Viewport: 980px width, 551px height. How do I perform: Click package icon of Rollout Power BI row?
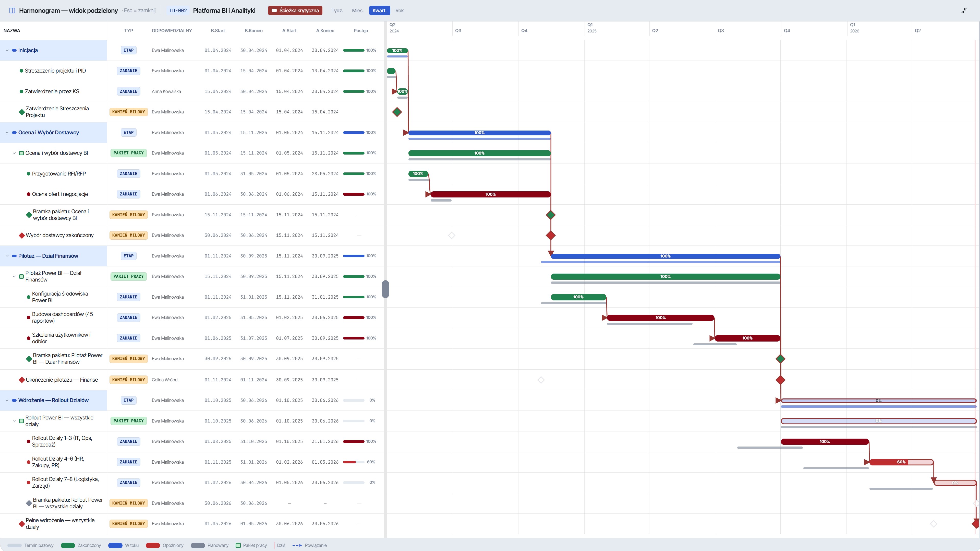[21, 421]
